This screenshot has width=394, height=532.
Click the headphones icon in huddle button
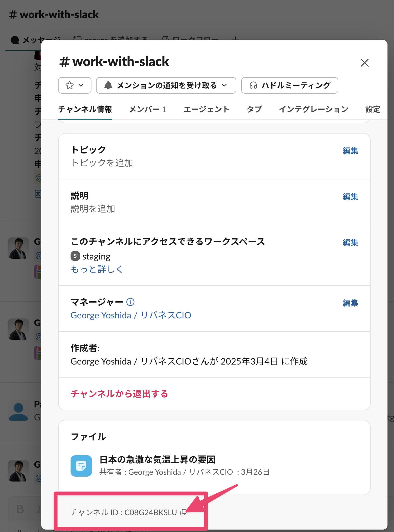pyautogui.click(x=253, y=85)
